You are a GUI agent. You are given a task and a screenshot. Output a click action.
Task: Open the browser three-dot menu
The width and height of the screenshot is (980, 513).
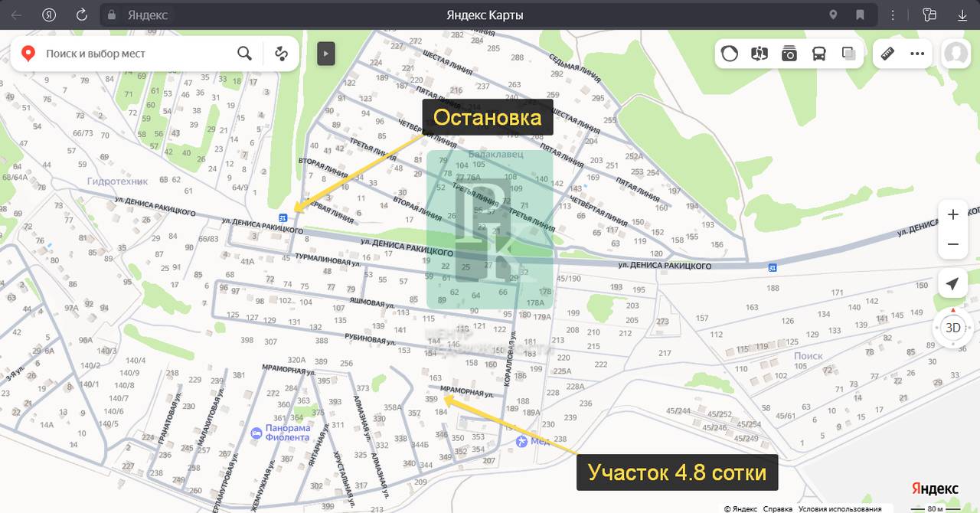[x=893, y=15]
